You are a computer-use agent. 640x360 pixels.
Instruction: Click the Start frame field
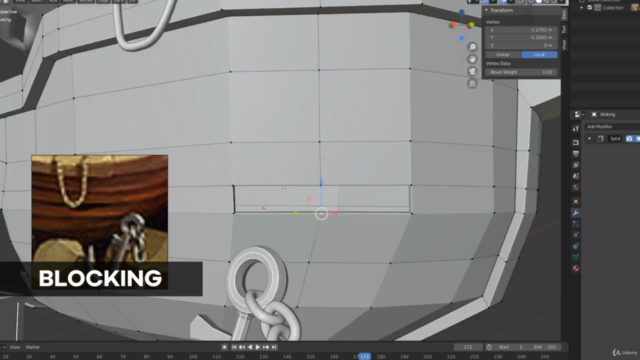pyautogui.click(x=511, y=347)
